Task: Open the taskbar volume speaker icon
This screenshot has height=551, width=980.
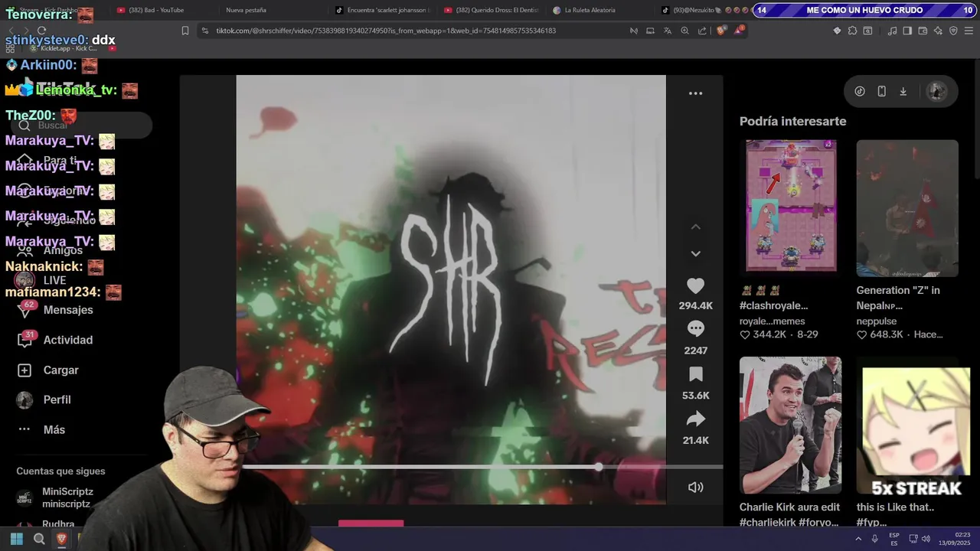Action: pyautogui.click(x=926, y=539)
